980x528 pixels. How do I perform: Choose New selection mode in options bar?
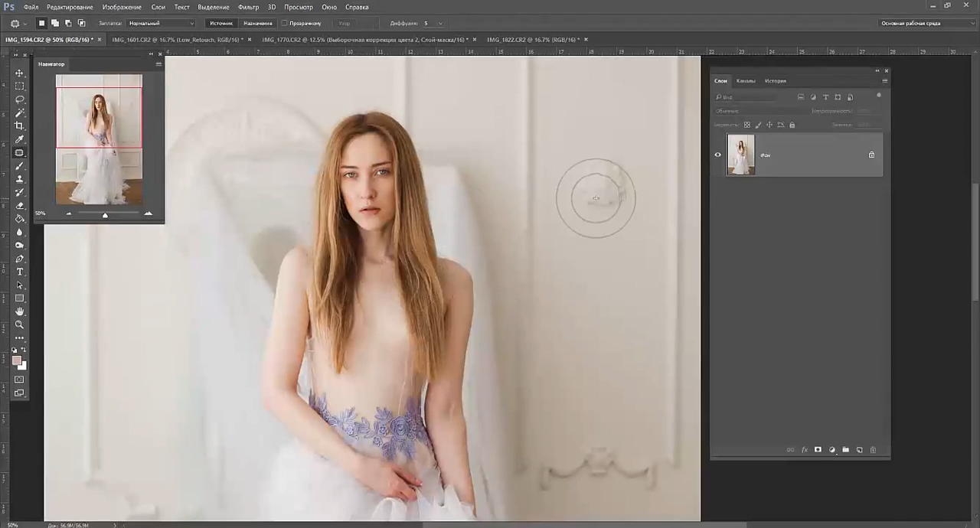click(x=42, y=23)
